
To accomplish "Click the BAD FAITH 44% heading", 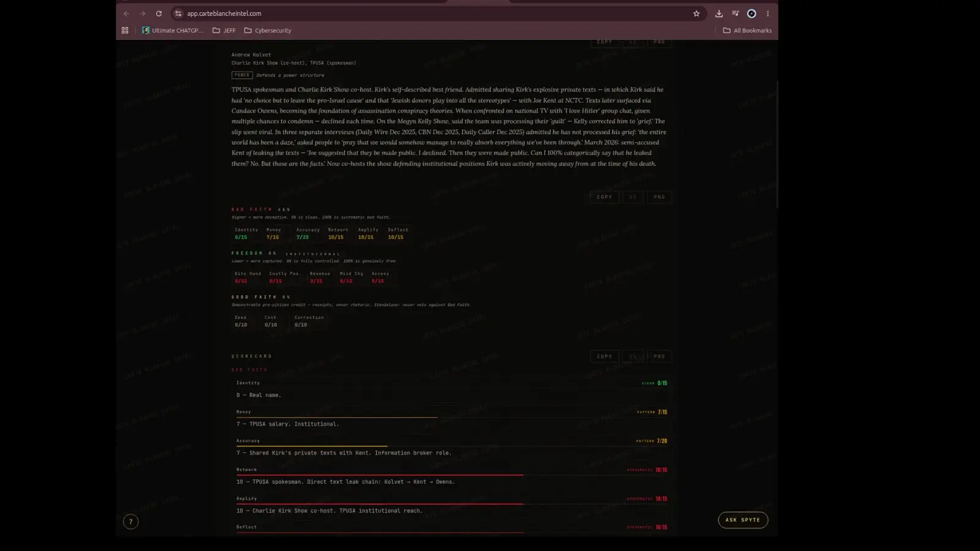I will point(261,209).
